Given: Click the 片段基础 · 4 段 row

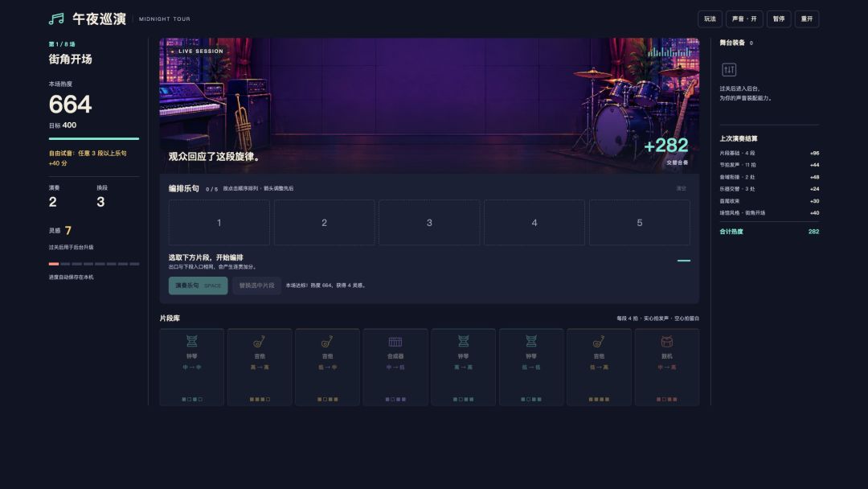Looking at the screenshot, I should coord(769,153).
